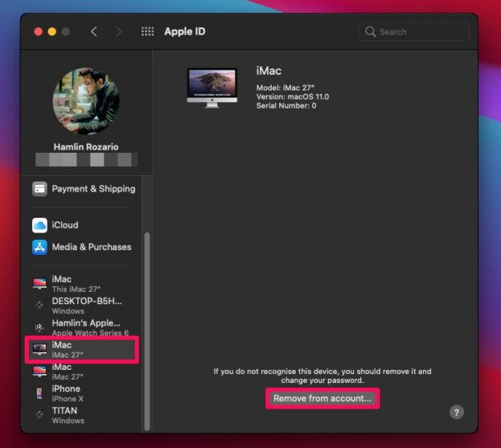Open help with question mark button
Viewport: 501px width, 448px height.
(457, 412)
